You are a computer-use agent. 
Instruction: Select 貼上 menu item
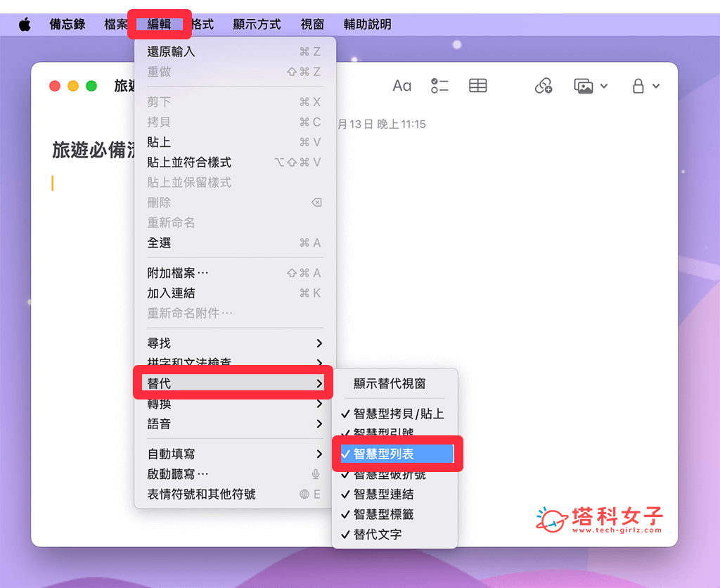coord(235,142)
